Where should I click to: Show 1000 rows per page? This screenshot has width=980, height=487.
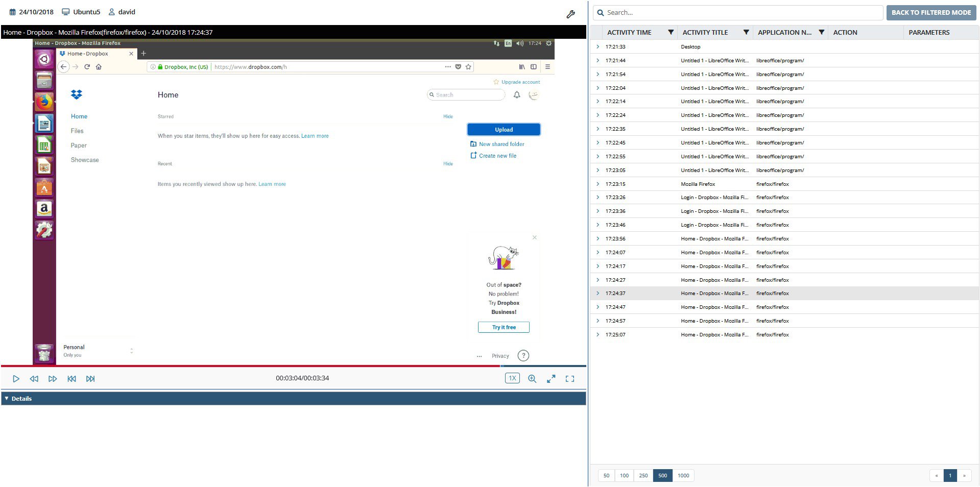point(683,475)
